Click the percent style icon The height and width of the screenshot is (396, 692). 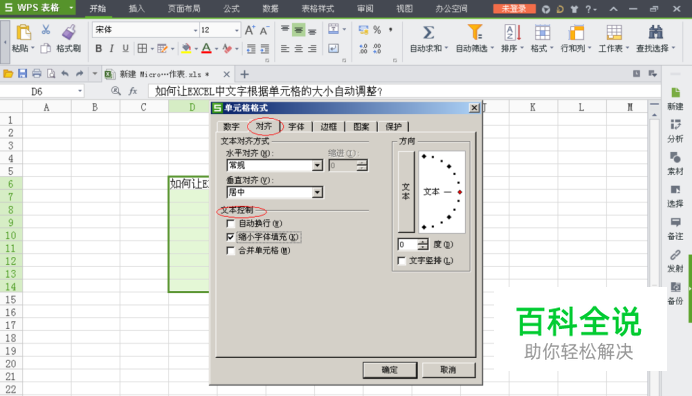click(377, 30)
